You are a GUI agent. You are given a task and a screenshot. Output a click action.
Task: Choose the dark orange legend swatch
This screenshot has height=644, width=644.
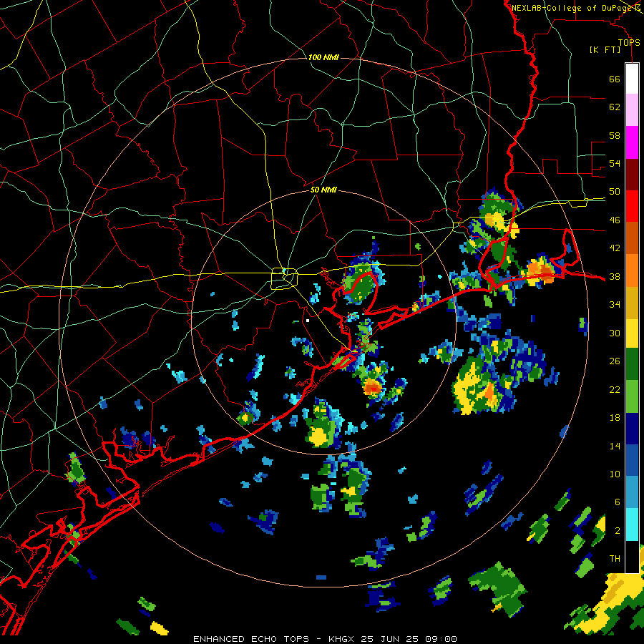click(632, 238)
